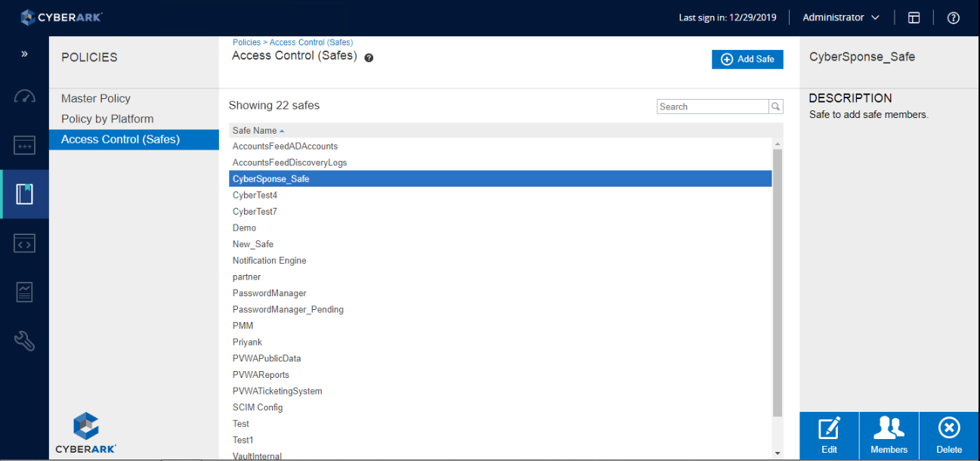980x461 pixels.
Task: Open the Applications code icon in sidebar
Action: (24, 243)
